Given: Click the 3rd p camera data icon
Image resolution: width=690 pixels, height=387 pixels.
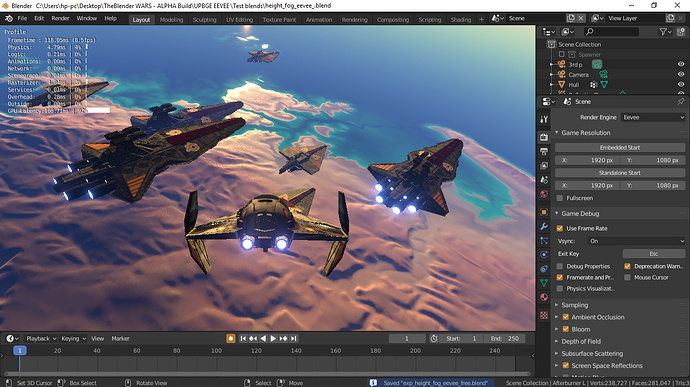Looking at the screenshot, I should click(597, 64).
